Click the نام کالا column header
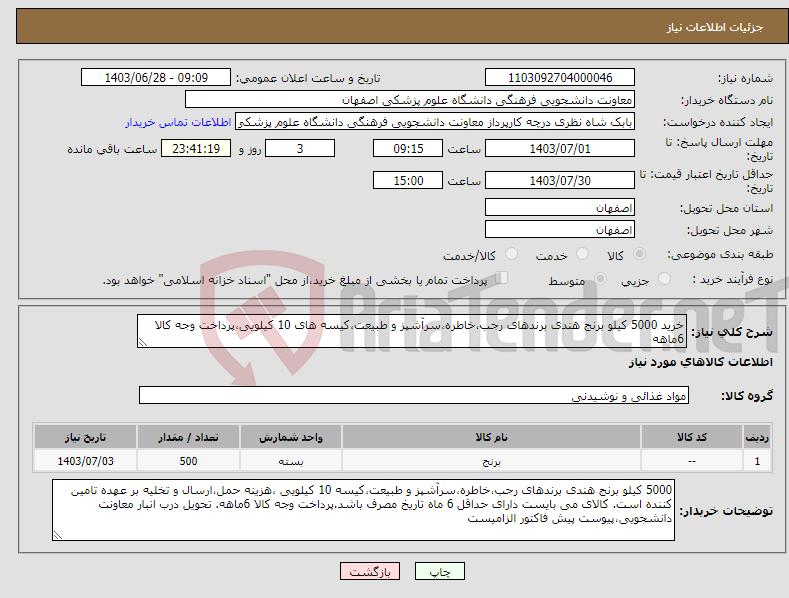 (x=491, y=437)
